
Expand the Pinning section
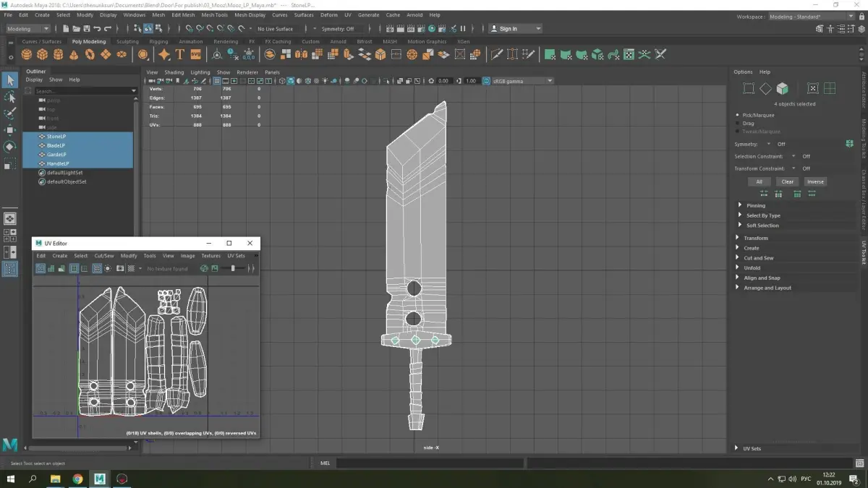coord(756,205)
